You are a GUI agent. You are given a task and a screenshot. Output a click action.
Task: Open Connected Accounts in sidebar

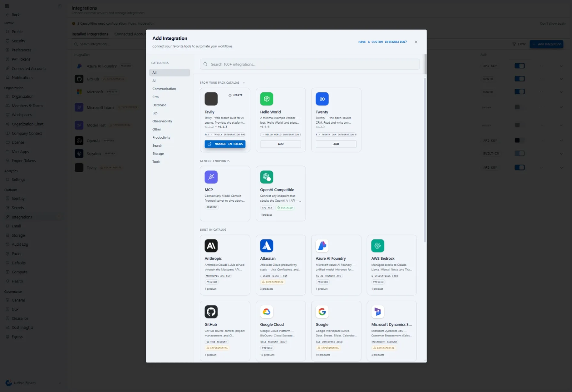coord(29,69)
